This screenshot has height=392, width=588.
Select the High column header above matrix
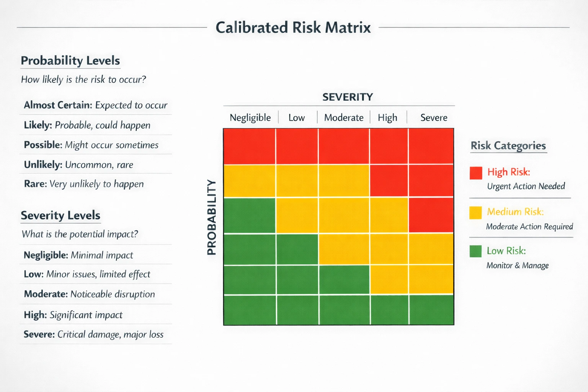(x=387, y=118)
